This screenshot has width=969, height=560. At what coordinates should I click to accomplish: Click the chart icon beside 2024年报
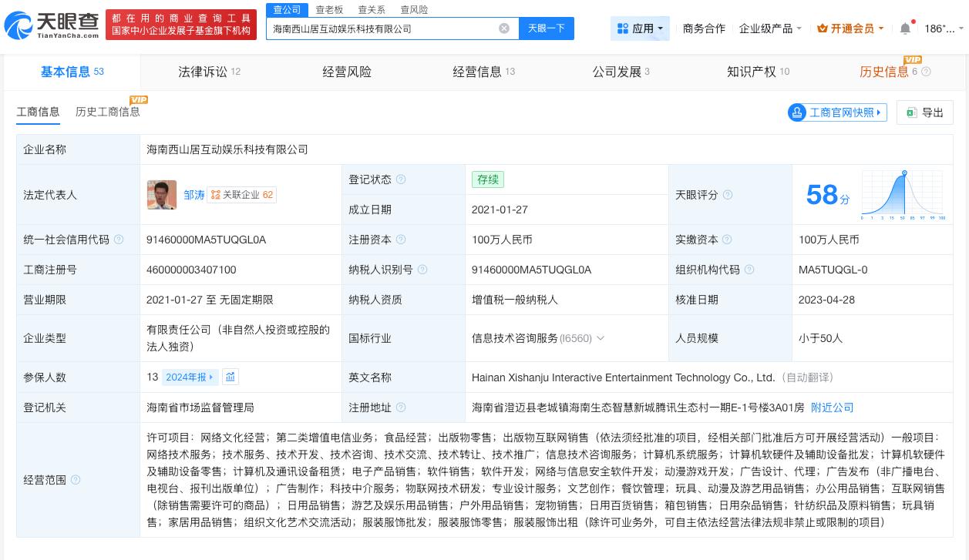(x=230, y=377)
